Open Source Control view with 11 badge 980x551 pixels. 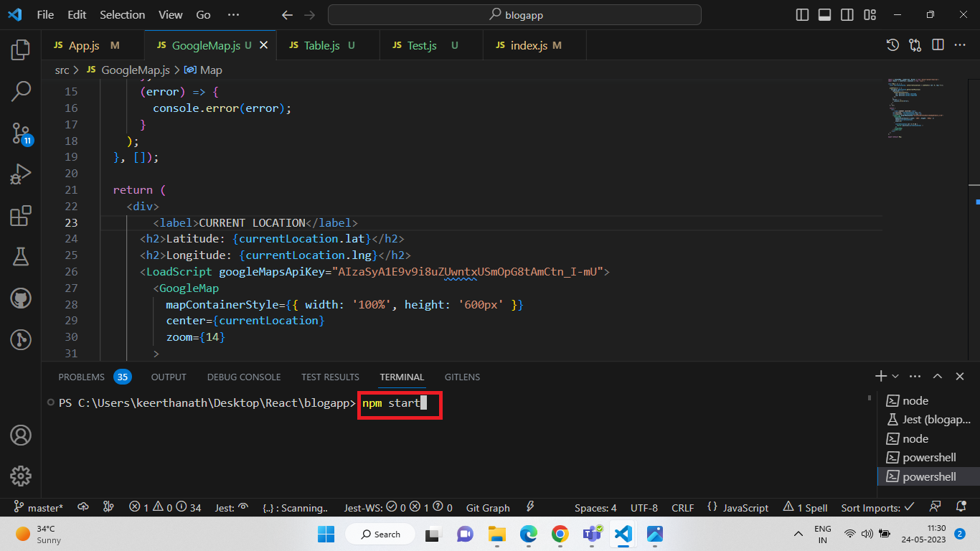click(21, 133)
